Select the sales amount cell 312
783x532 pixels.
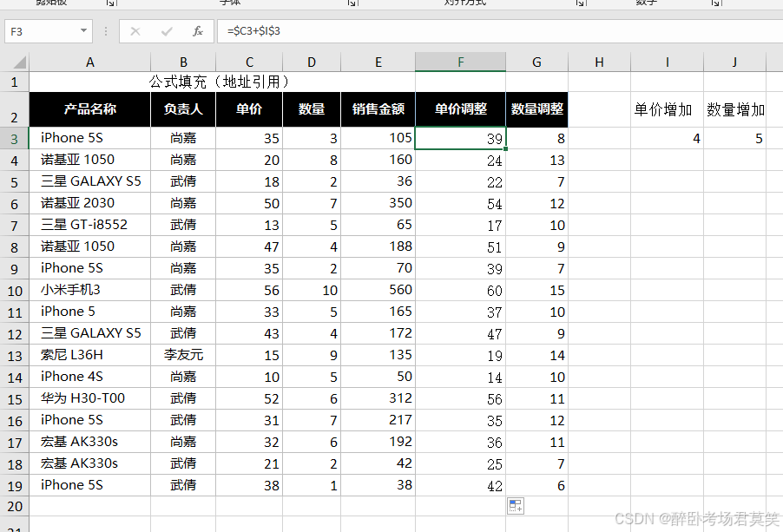[x=378, y=398]
